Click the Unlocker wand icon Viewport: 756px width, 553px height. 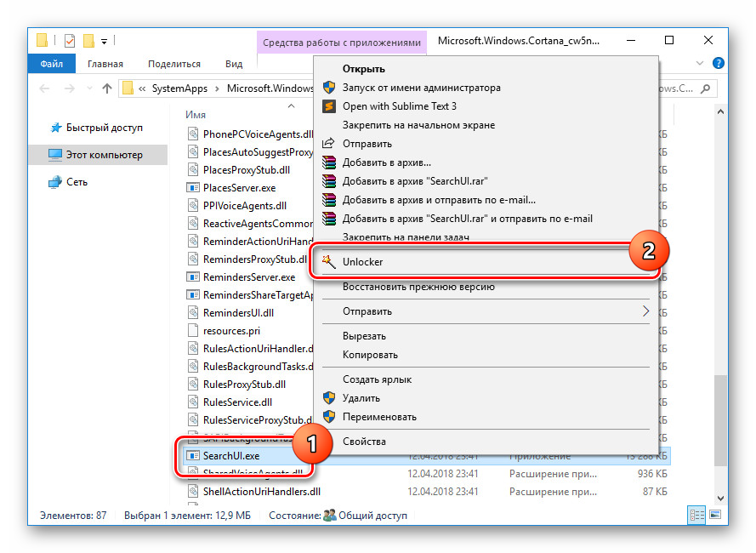pos(329,261)
